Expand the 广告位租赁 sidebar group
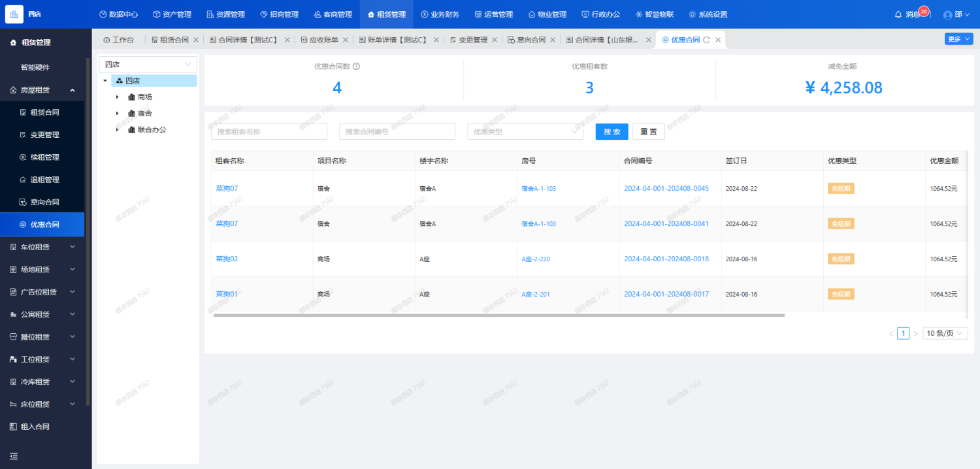Viewport: 980px width, 469px height. click(73, 291)
